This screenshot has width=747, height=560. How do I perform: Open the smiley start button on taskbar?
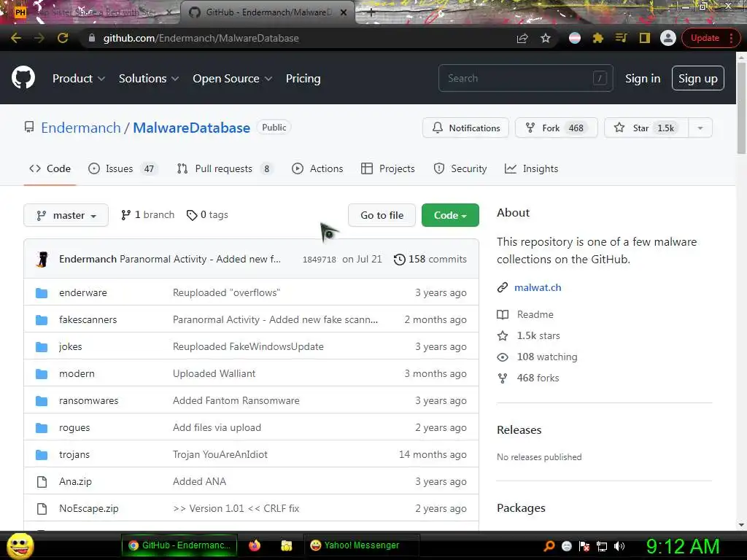pyautogui.click(x=20, y=545)
